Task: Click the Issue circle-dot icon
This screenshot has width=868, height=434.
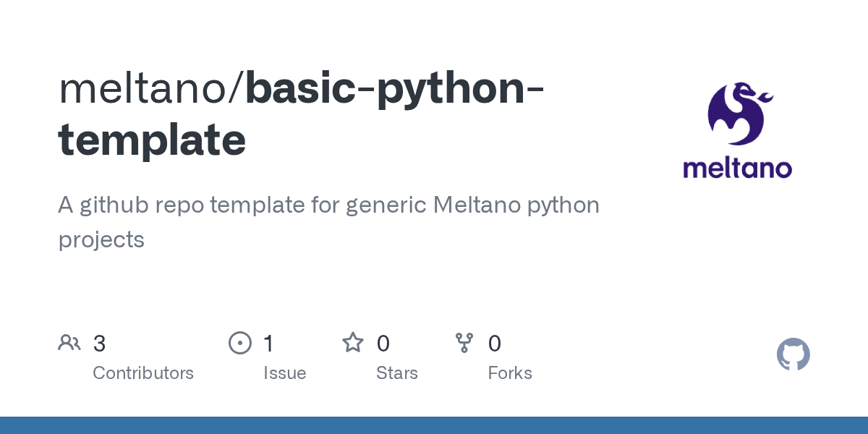Action: (239, 343)
